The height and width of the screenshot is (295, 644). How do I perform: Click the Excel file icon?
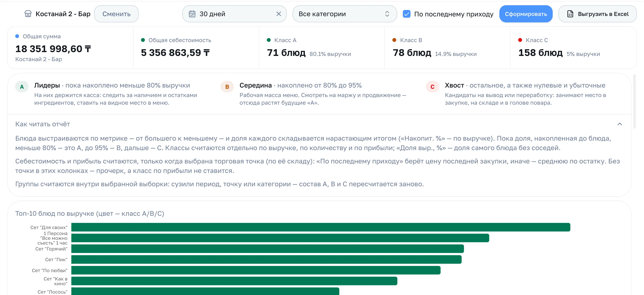coord(570,14)
